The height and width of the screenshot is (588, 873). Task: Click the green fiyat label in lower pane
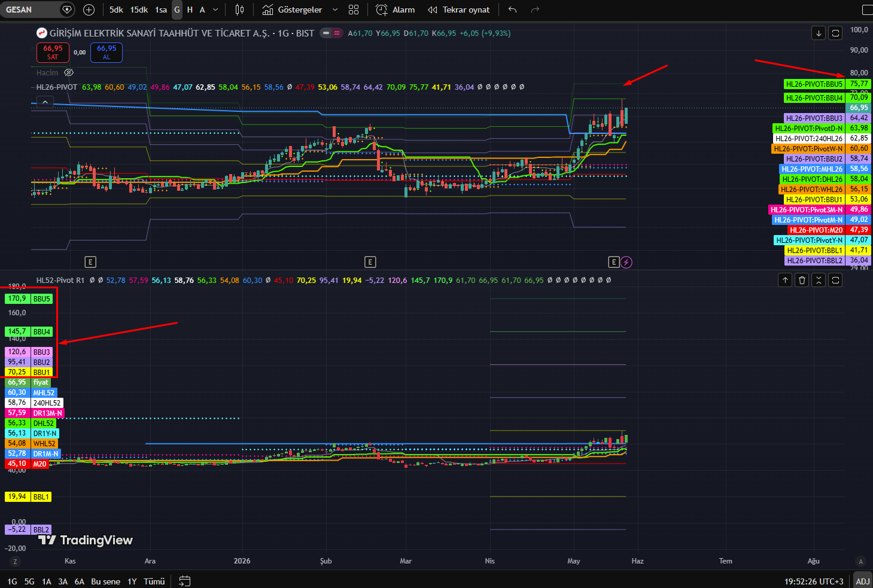tap(41, 382)
